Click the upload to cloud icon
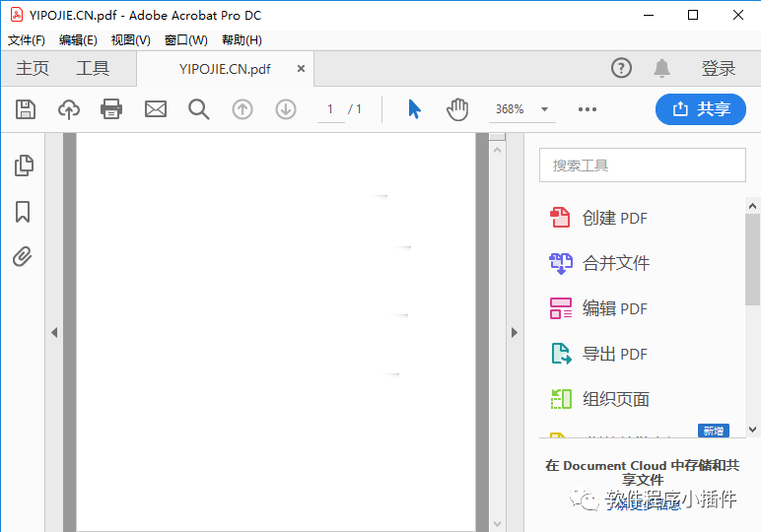761x532 pixels. [69, 109]
